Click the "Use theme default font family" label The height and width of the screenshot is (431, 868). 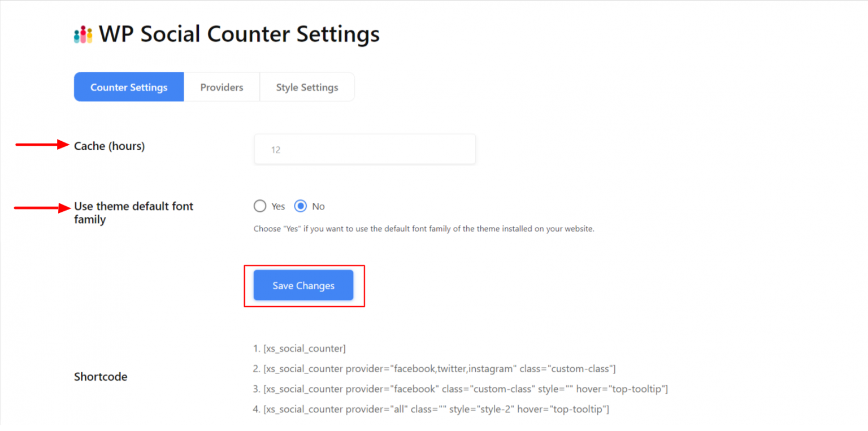coord(133,213)
